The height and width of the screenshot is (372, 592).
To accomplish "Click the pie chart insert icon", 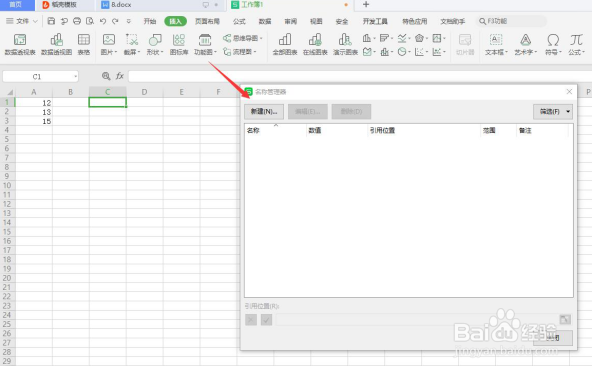I will click(x=402, y=52).
